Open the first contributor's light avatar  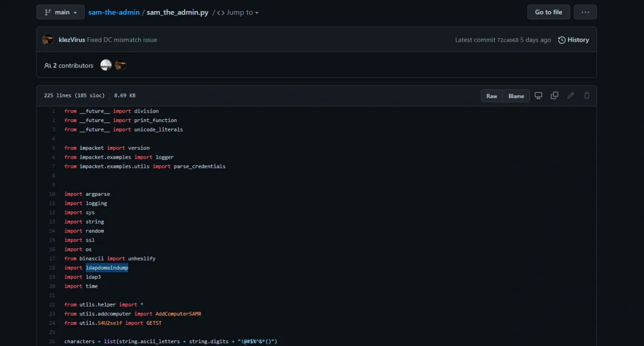coord(106,65)
